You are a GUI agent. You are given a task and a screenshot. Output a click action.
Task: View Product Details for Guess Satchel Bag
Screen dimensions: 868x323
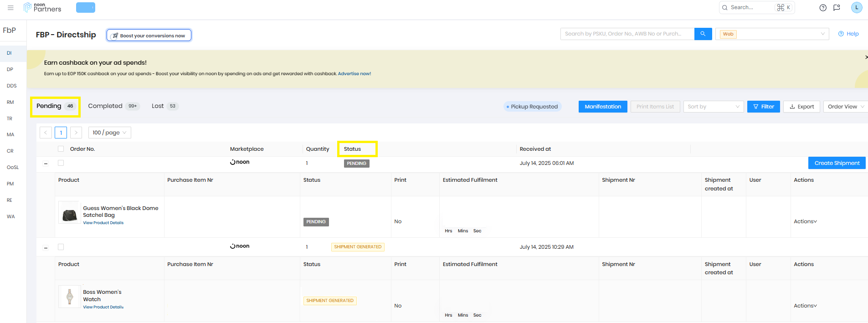(x=103, y=223)
